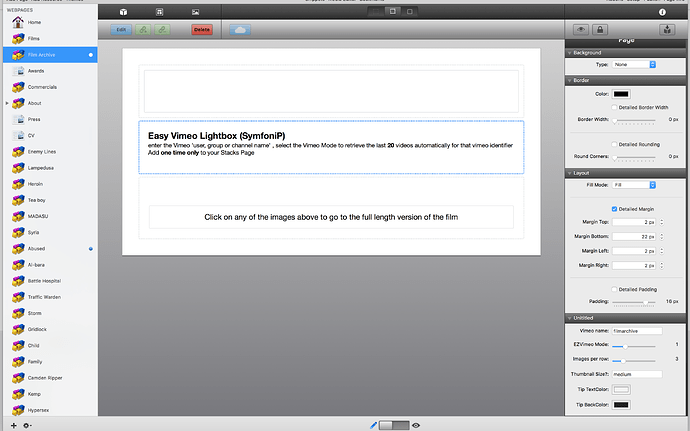Toggle the Detailed Rounding checkbox

(x=614, y=144)
